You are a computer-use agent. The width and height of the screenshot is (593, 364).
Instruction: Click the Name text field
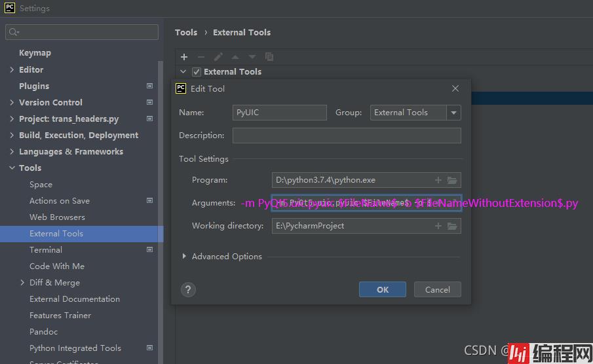[279, 113]
